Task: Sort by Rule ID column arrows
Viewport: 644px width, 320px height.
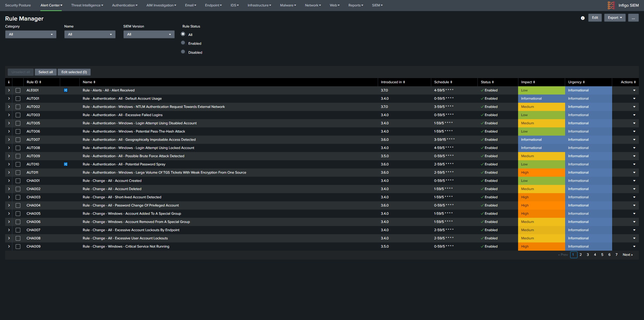Action: [x=40, y=82]
